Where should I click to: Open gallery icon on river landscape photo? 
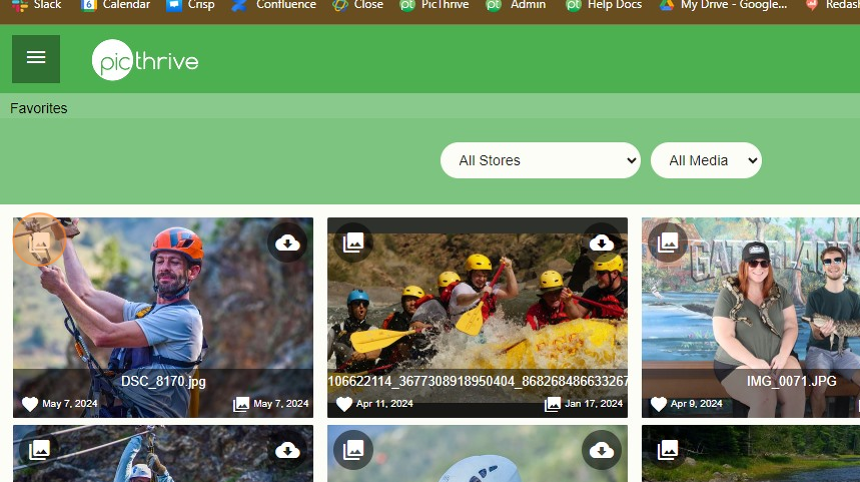(x=667, y=450)
